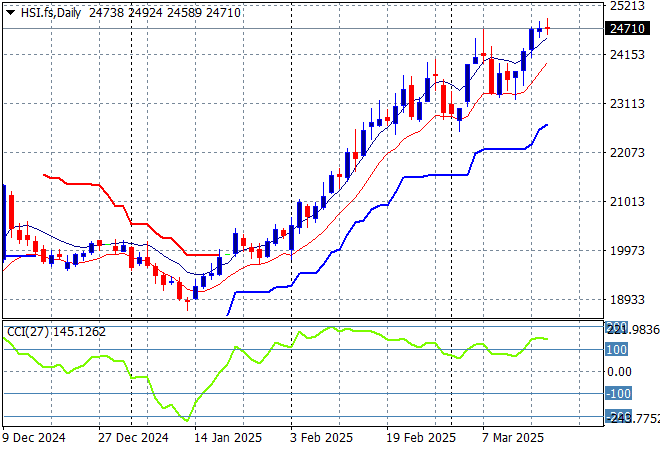Select the 19973 price axis label

tap(624, 250)
